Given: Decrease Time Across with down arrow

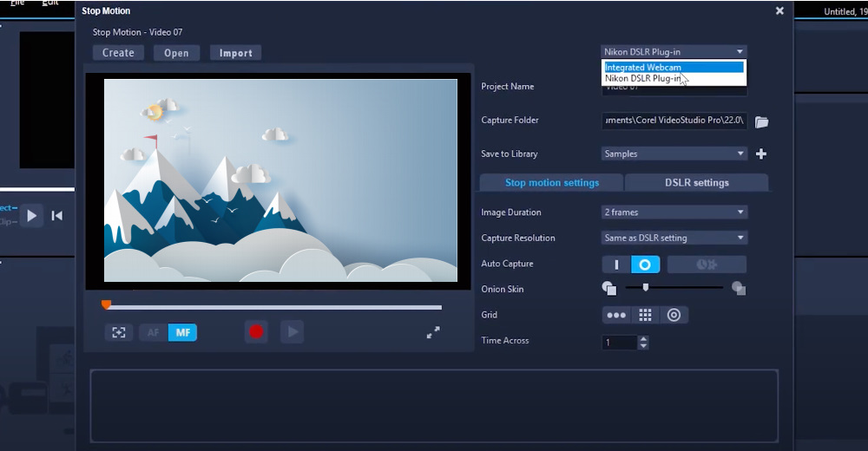Looking at the screenshot, I should point(642,346).
